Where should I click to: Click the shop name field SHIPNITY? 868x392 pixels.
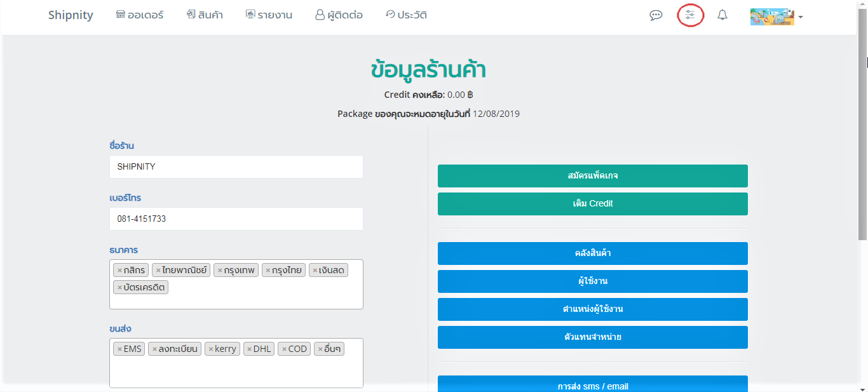(x=236, y=167)
